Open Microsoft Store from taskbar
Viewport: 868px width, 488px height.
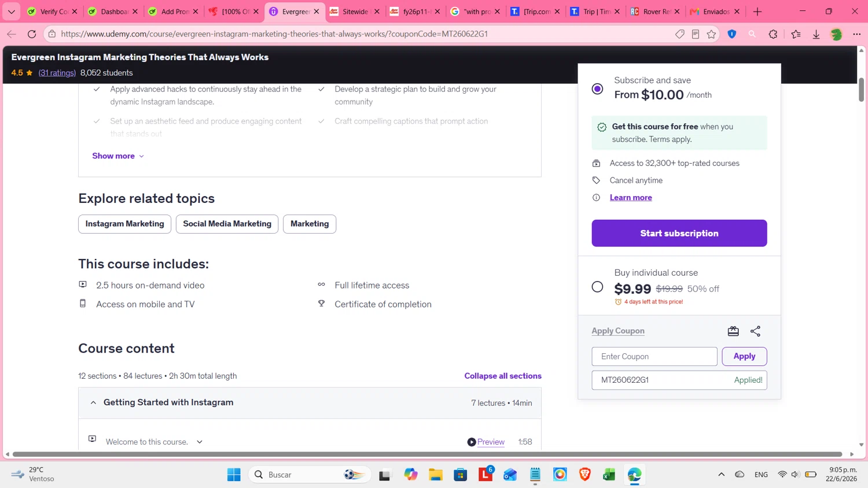click(461, 475)
